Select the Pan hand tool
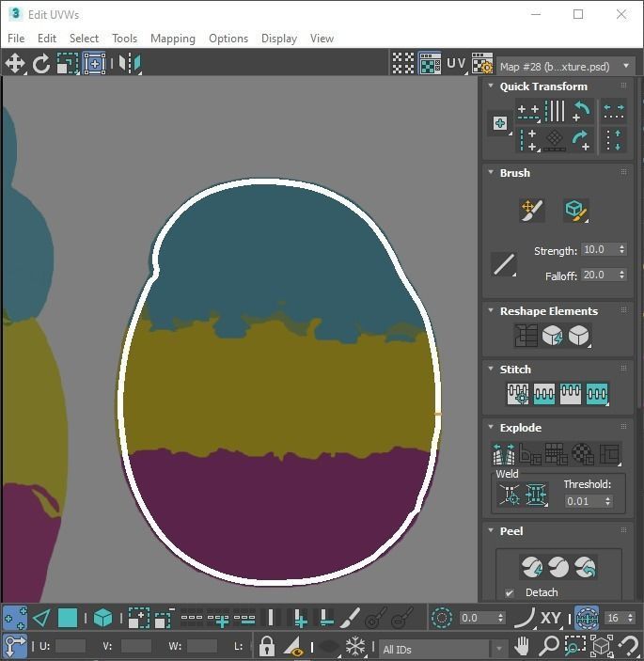This screenshot has height=661, width=644. [522, 645]
